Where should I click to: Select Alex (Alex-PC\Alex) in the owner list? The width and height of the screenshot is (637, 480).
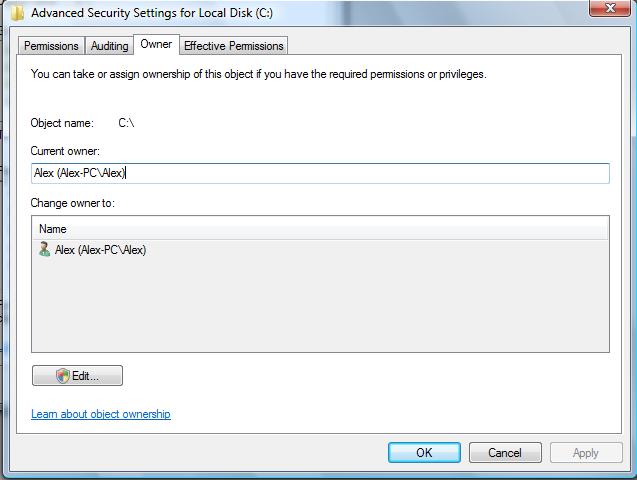(100, 250)
